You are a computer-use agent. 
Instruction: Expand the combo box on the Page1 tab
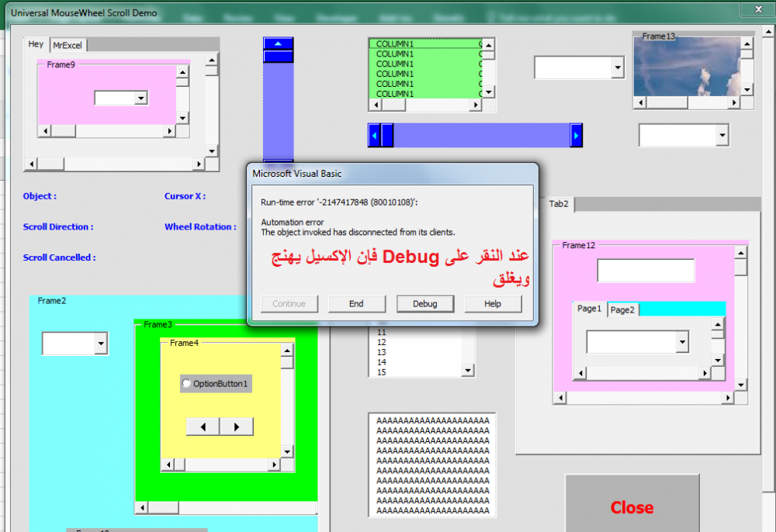(682, 342)
